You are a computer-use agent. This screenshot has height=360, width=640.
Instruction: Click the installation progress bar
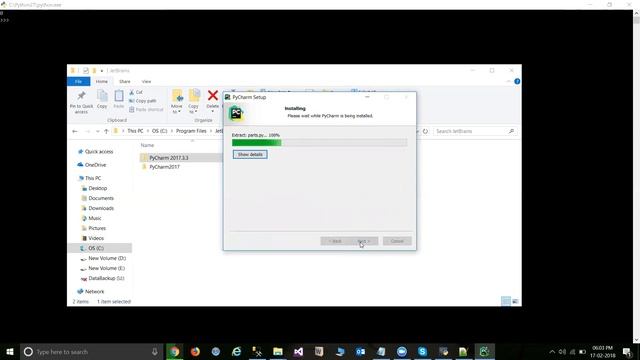pos(320,142)
